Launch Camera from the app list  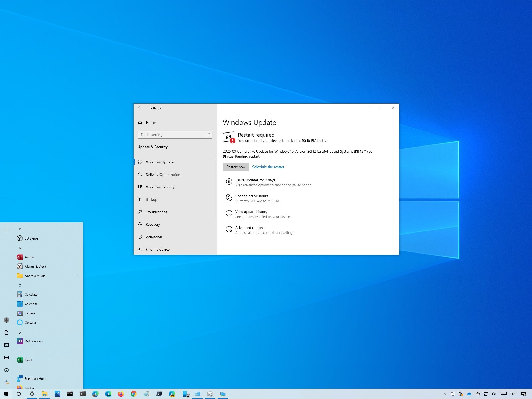click(48, 313)
